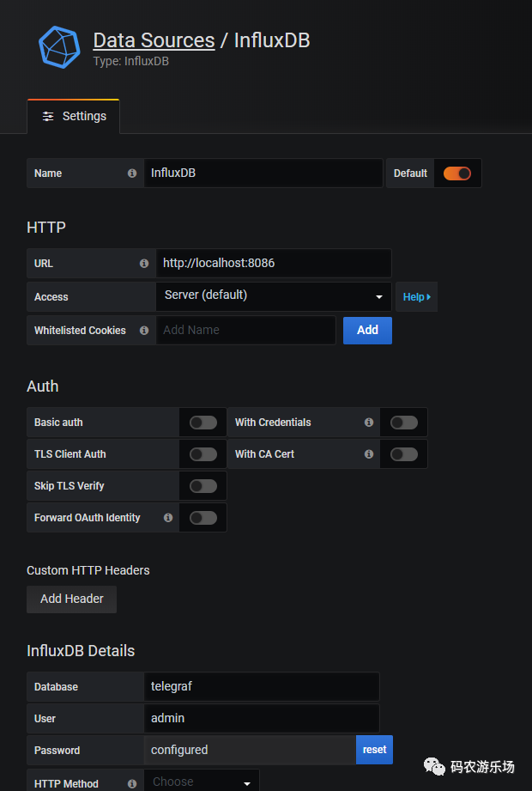Click the Skip TLS Verify label

point(69,486)
